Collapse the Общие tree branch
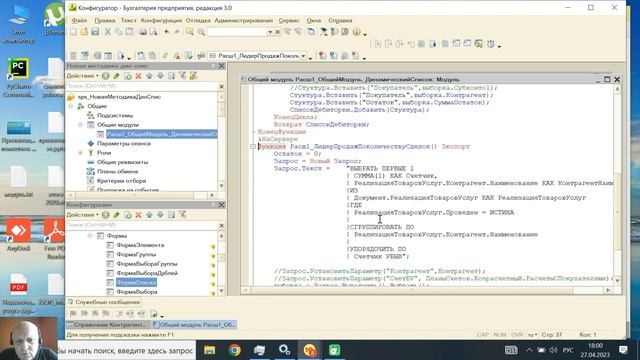Viewport: 640px width, 360px height. pyautogui.click(x=71, y=106)
